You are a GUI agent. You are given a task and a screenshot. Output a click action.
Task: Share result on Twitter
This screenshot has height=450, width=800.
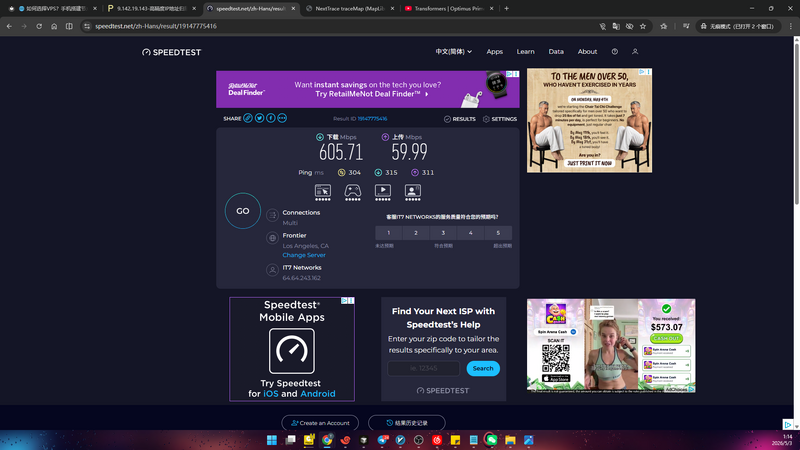[259, 118]
